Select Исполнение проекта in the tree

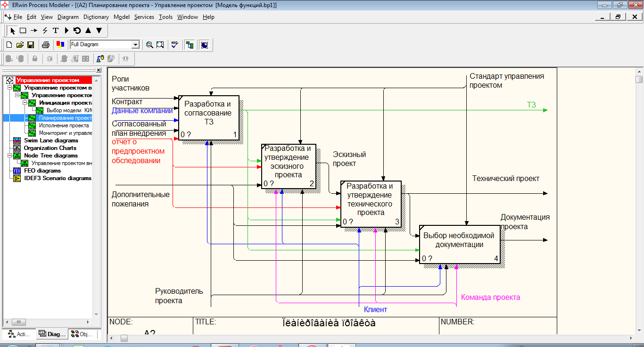(64, 125)
